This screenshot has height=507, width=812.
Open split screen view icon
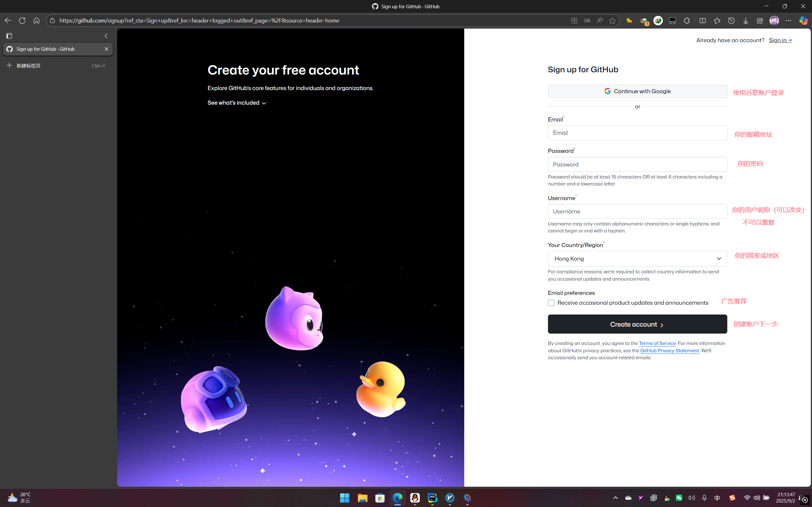click(703, 21)
